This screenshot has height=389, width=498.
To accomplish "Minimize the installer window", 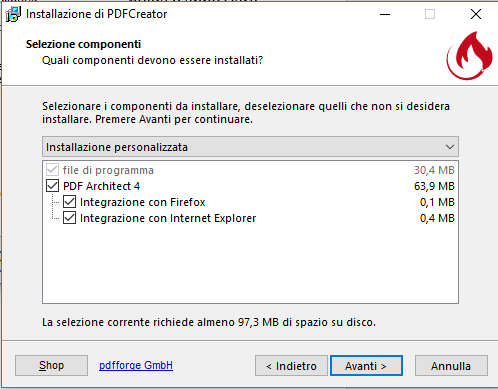I will (385, 14).
